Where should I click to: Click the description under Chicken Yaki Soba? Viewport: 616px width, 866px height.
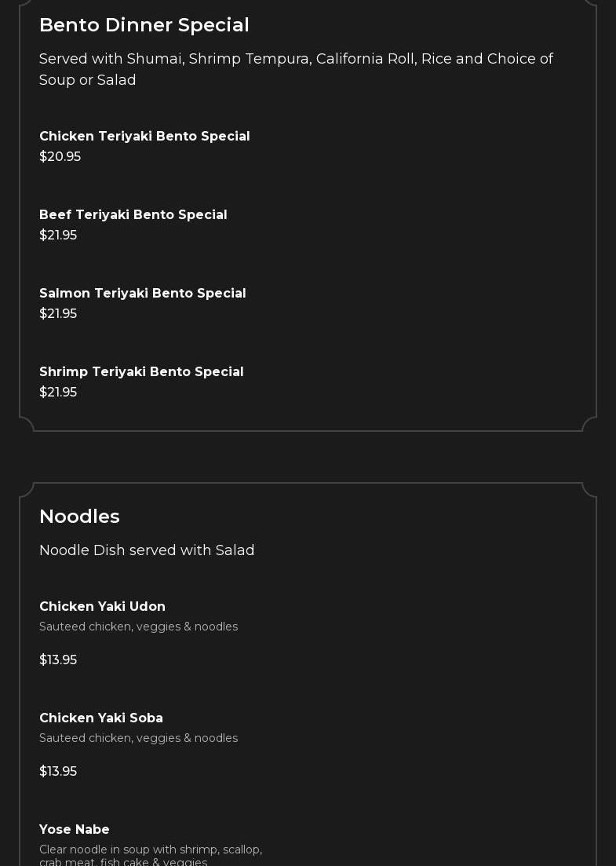point(138,738)
